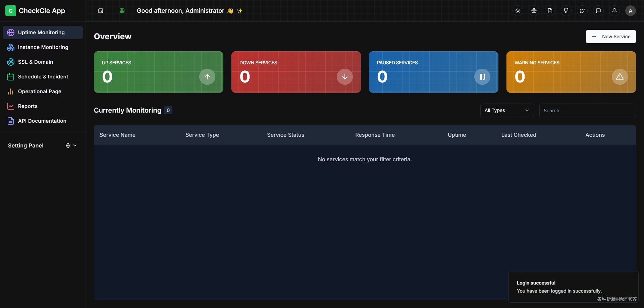This screenshot has width=644, height=308.
Task: Open API Documentation from sidebar
Action: coord(43,121)
